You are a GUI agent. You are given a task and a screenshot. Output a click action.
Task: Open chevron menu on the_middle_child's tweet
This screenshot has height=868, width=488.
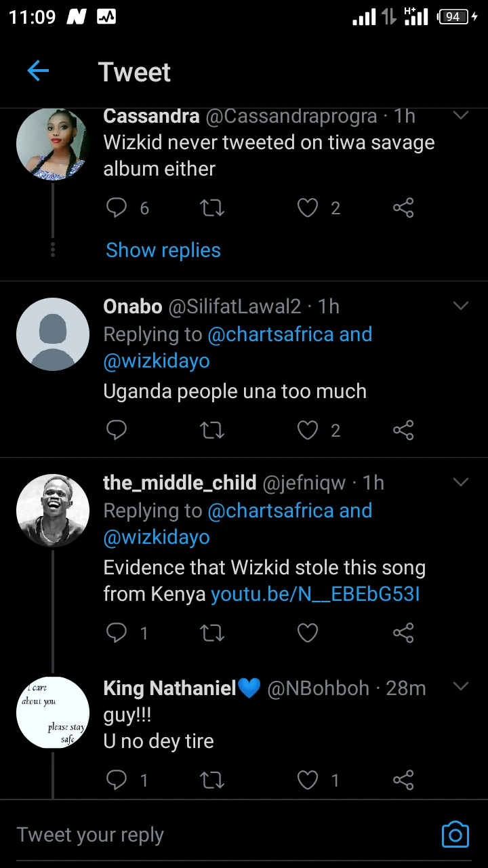(x=461, y=482)
